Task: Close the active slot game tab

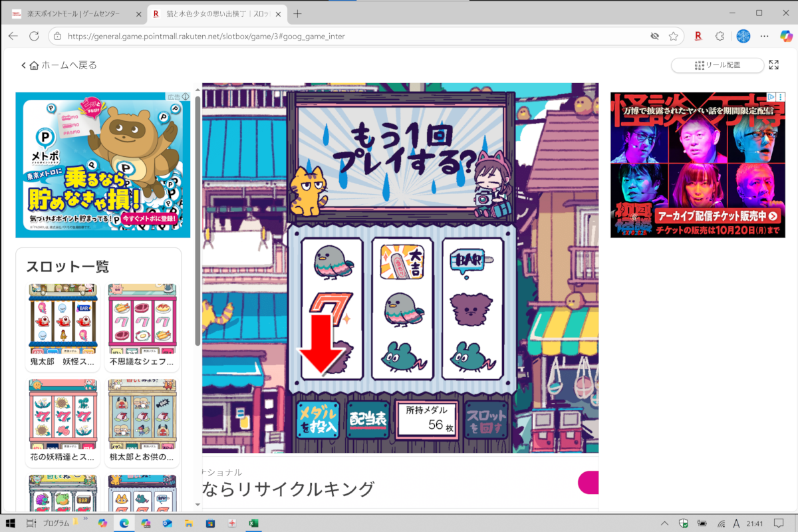Action: pyautogui.click(x=276, y=13)
